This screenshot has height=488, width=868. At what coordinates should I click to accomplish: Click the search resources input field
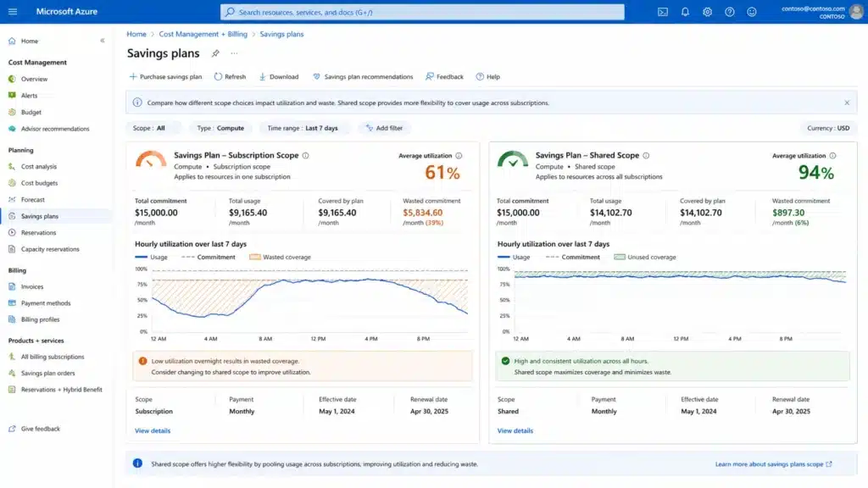(x=422, y=12)
